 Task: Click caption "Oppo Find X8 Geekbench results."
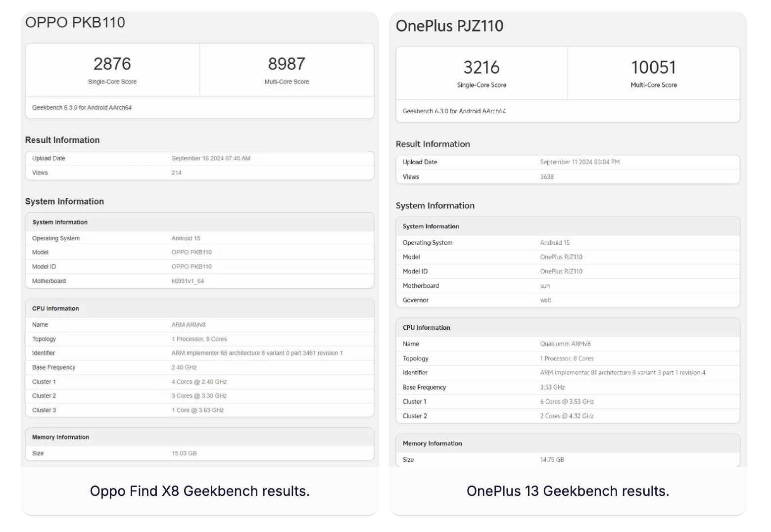(x=200, y=491)
